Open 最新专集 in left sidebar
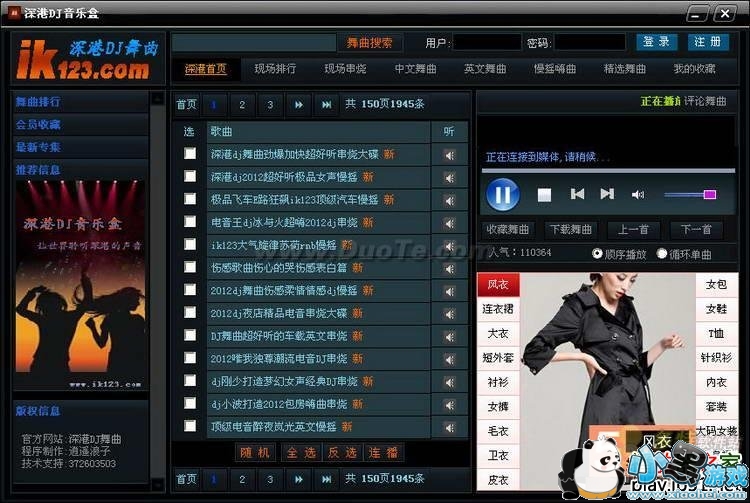750x503 pixels. point(38,147)
